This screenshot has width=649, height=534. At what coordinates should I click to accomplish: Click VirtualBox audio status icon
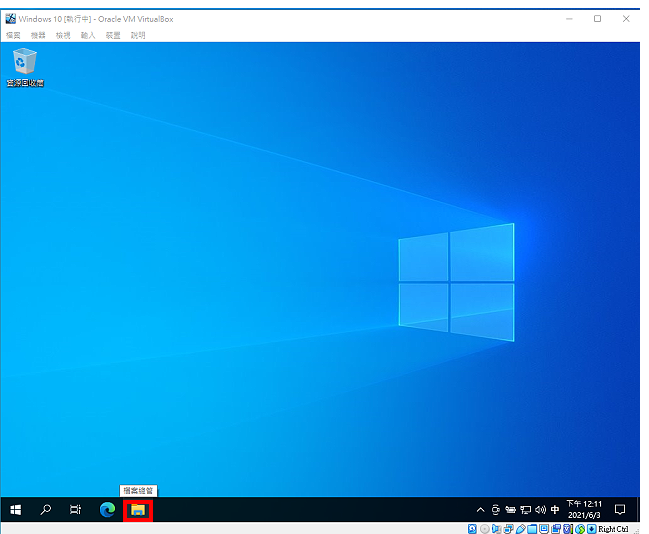[x=496, y=529]
